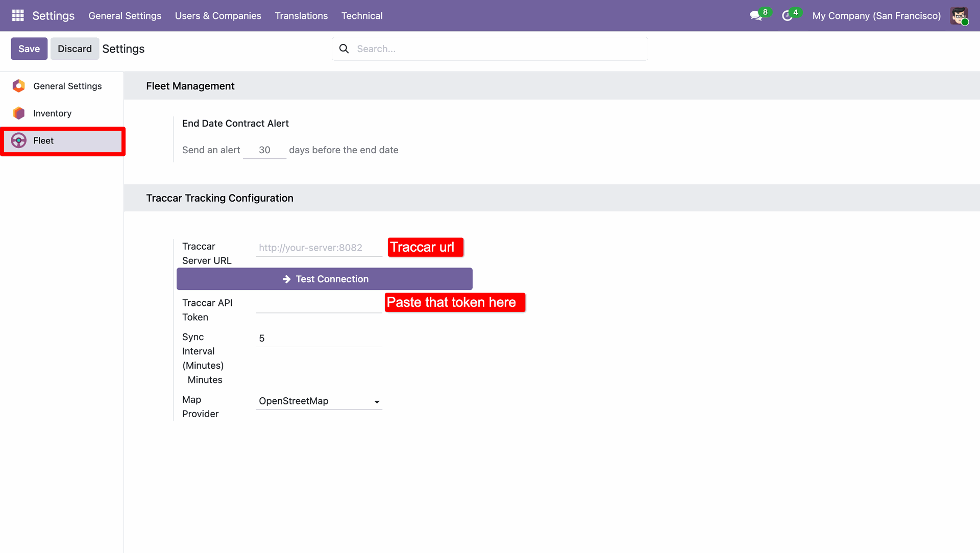Click the Settings breadcrumb title
980x553 pixels.
point(124,49)
